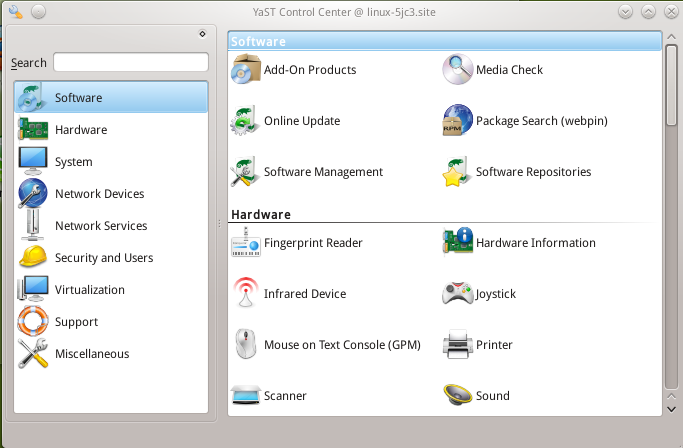Click the Hardware circuit board icon in sidebar
Viewport: 683px width, 448px height.
point(33,129)
